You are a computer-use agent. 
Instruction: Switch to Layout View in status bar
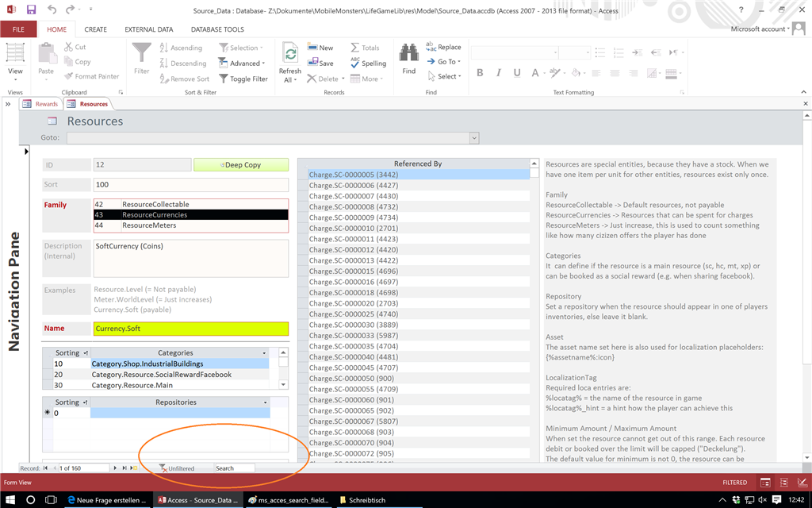click(783, 483)
